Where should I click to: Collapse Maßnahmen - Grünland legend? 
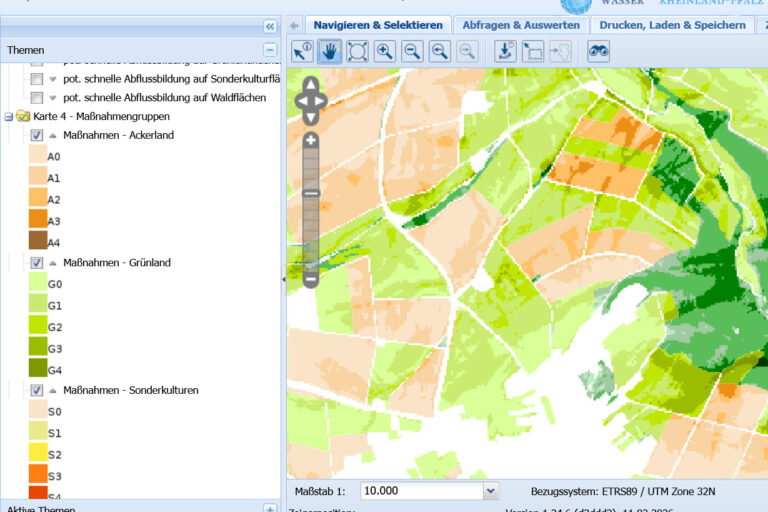point(53,263)
